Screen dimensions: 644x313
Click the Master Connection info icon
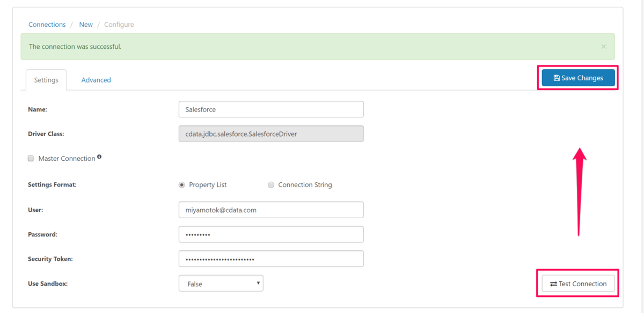(99, 158)
